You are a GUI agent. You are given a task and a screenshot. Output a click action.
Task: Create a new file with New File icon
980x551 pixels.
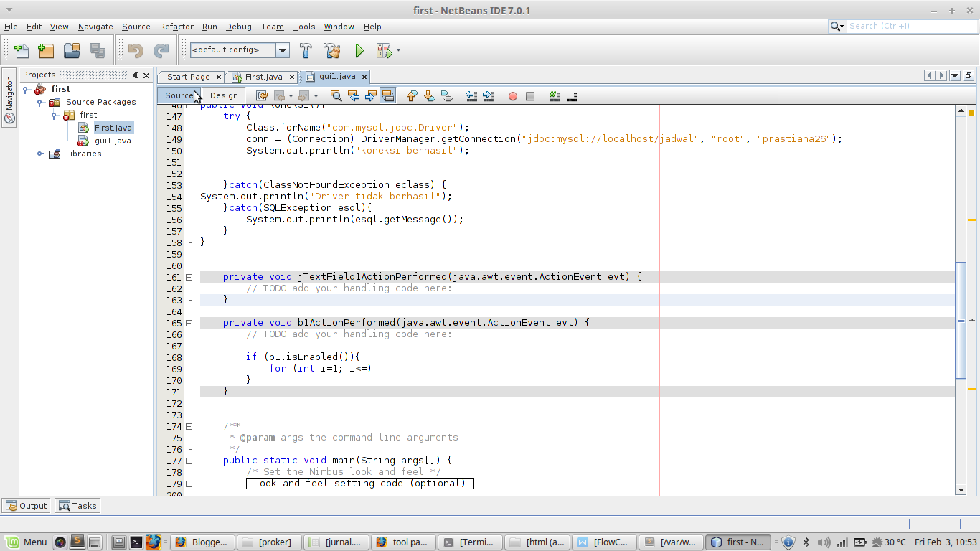click(x=22, y=50)
